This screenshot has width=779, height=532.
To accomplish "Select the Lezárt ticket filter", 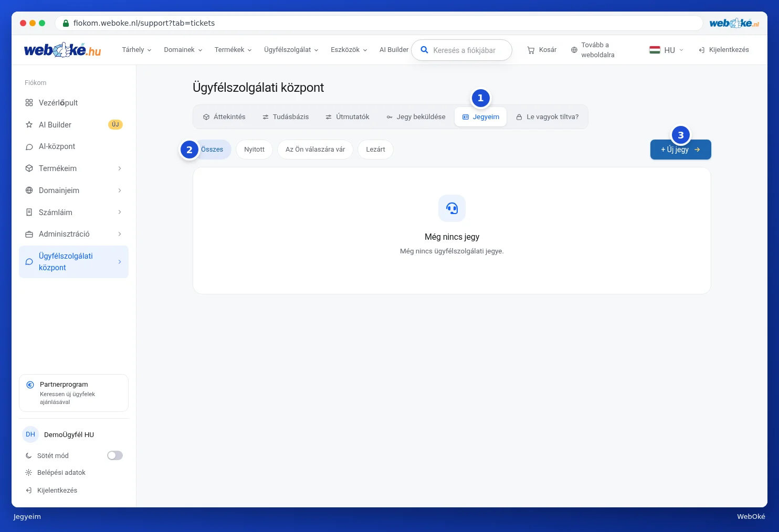I will tap(375, 150).
